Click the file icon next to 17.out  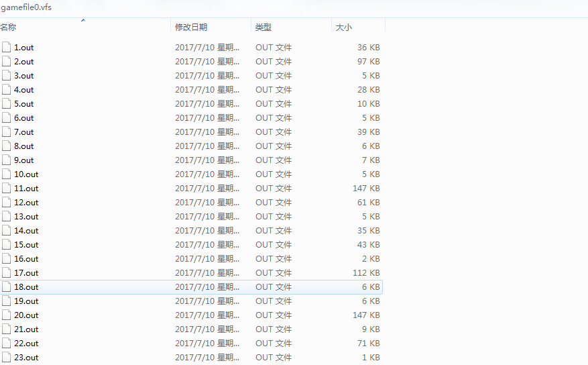(6, 272)
